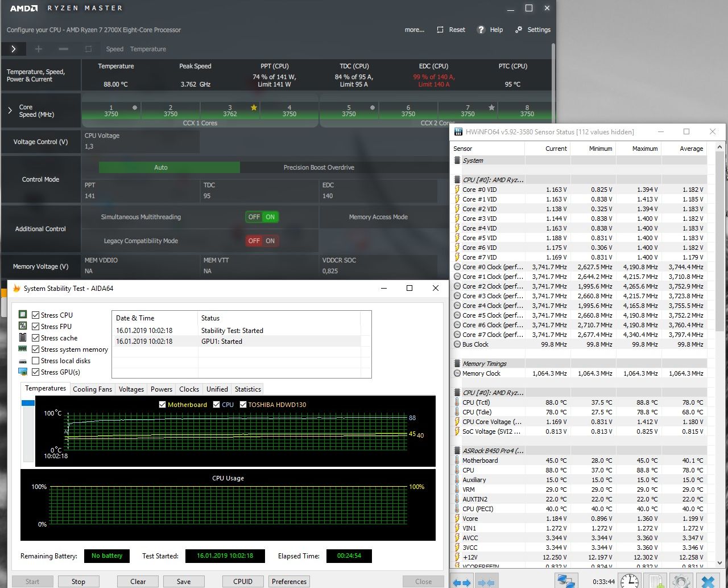728x588 pixels.
Task: Select core 2 speed bar
Action: pos(171,111)
